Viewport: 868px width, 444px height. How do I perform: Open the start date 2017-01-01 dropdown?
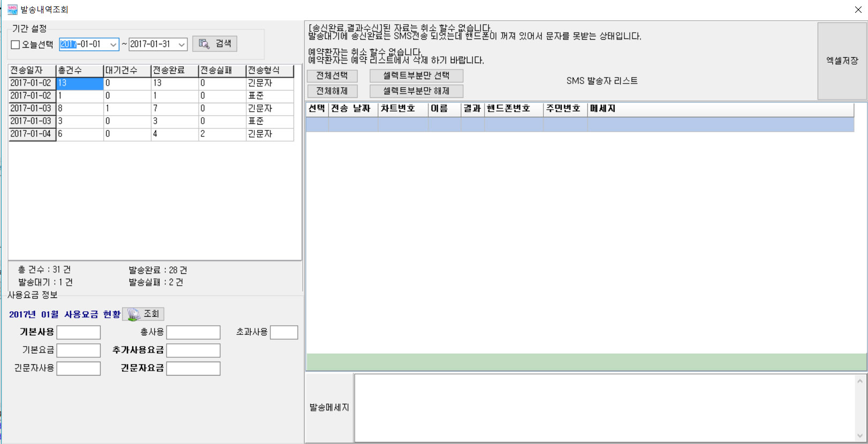pos(114,45)
